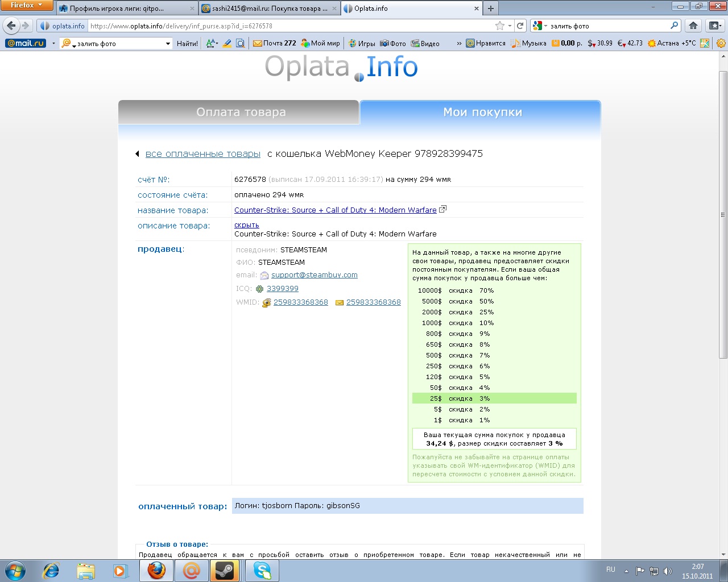
Task: Click the volume speaker icon in system tray
Action: [x=668, y=571]
